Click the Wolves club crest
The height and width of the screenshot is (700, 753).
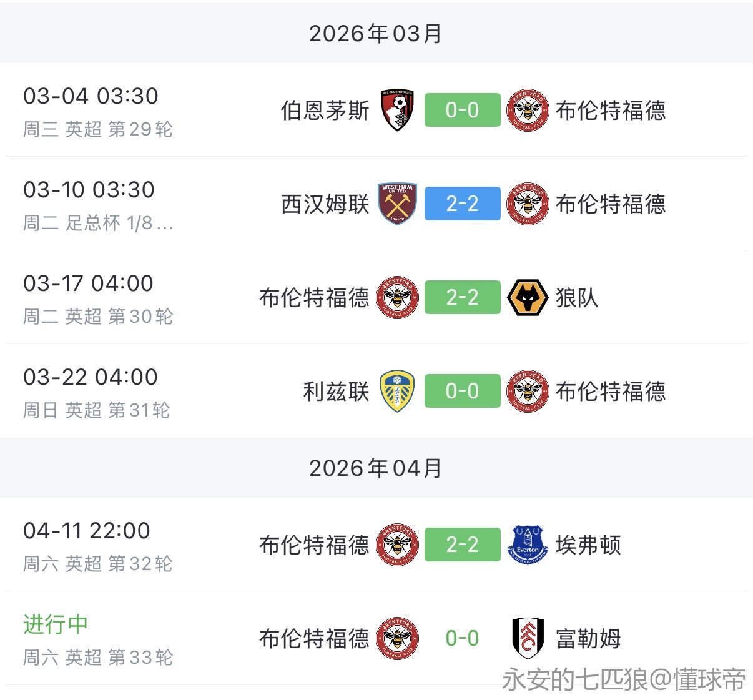click(528, 297)
